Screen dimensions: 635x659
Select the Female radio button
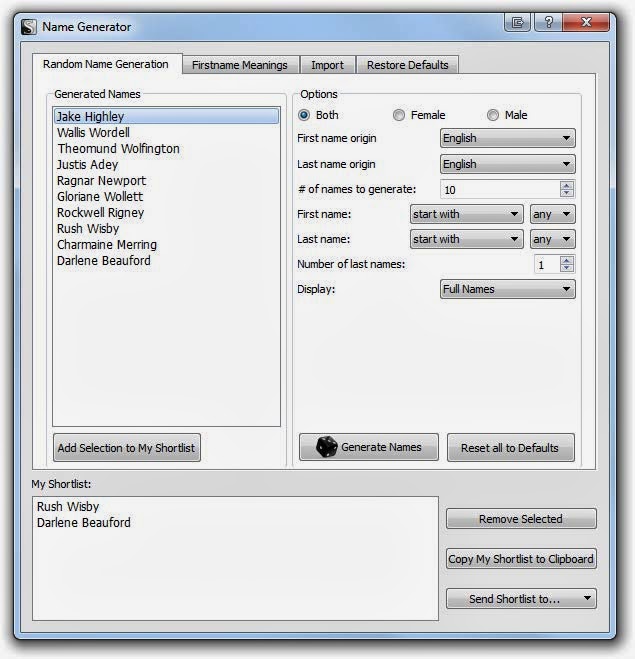tap(398, 115)
